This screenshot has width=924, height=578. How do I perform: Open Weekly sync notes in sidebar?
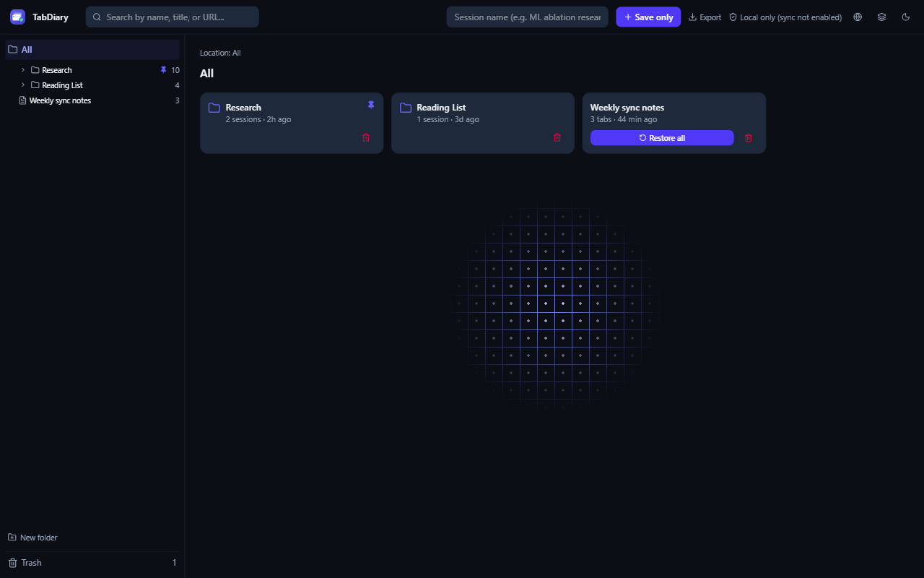pos(60,100)
